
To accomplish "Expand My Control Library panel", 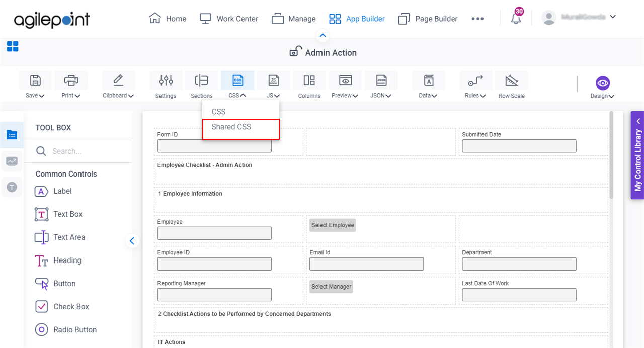I will coord(637,155).
